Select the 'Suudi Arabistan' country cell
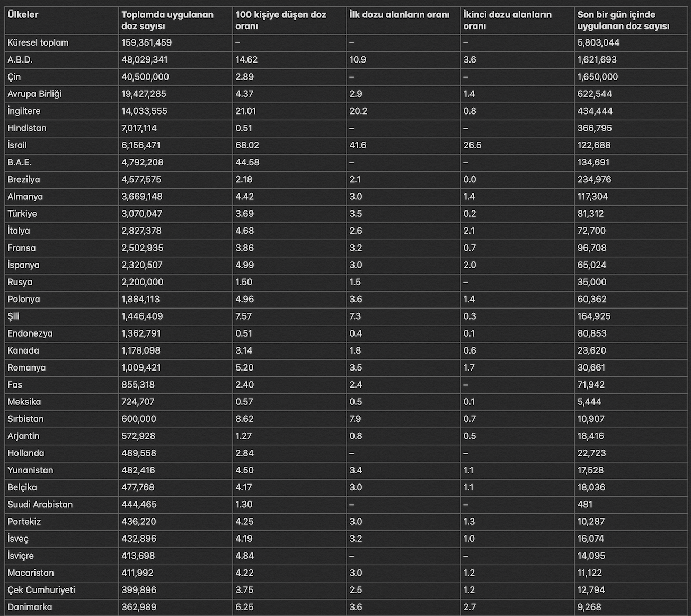Screen dimensions: 691x616 (40, 505)
